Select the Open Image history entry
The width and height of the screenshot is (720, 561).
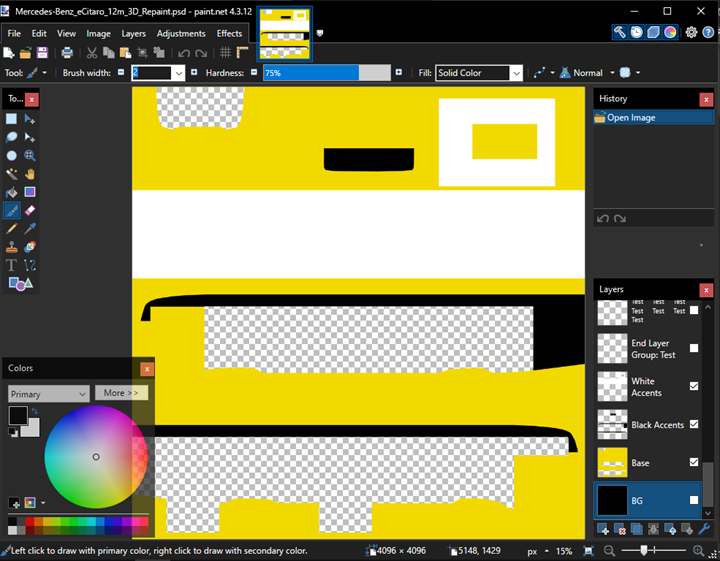653,118
